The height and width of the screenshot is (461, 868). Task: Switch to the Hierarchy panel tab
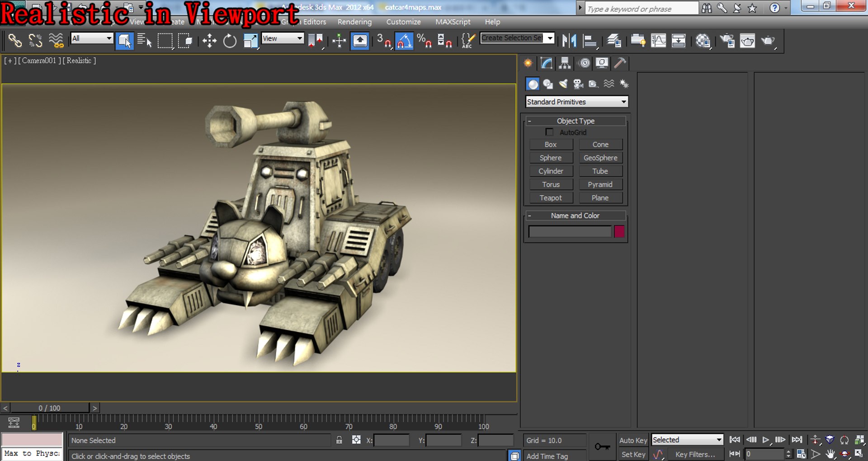pyautogui.click(x=565, y=63)
